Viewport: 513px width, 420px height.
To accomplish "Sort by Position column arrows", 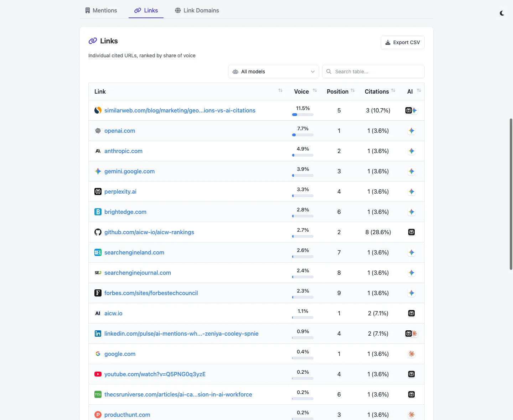I will click(353, 90).
